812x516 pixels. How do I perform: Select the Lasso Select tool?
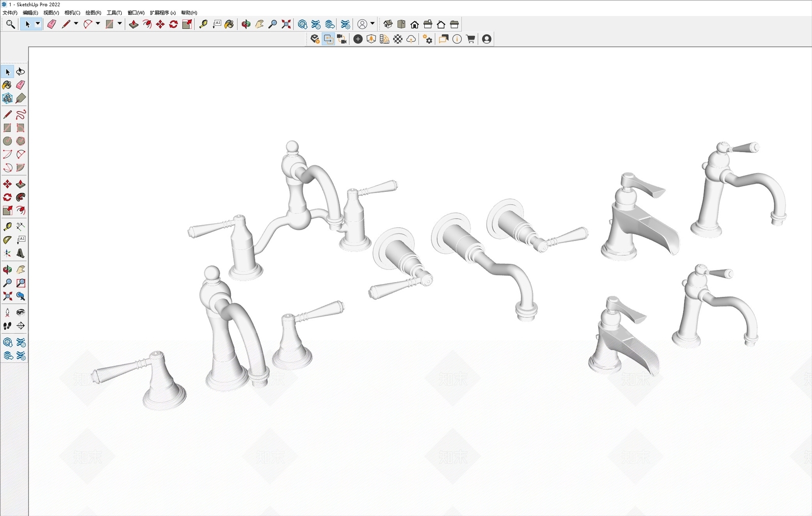point(20,72)
